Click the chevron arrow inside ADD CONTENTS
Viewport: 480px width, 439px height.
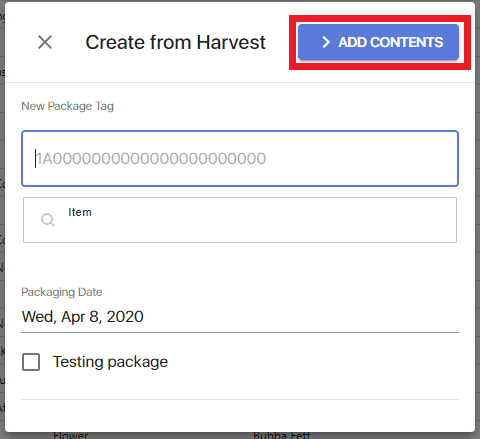(x=326, y=42)
